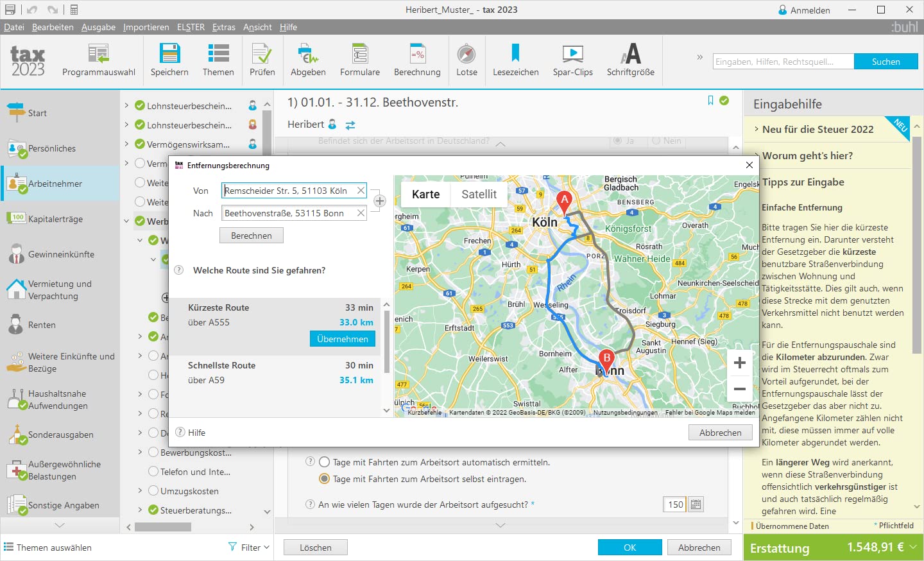Open Renten section in sidebar
The width and height of the screenshot is (924, 561).
(x=60, y=325)
